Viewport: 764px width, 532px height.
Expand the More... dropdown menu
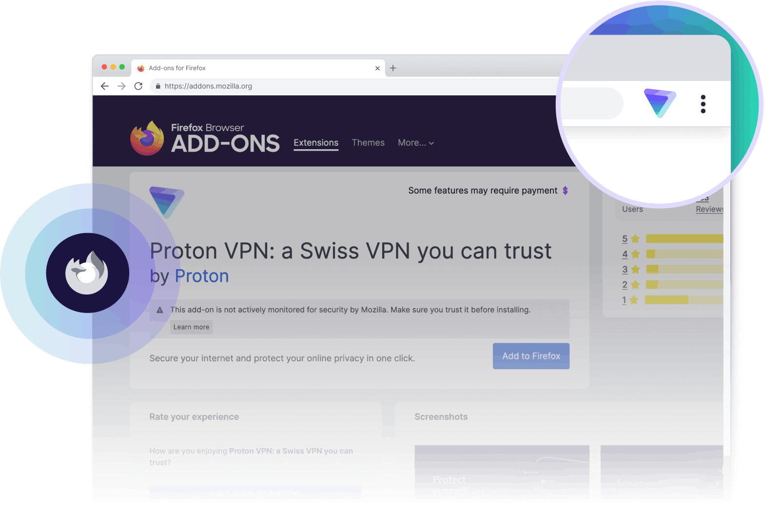coord(416,143)
